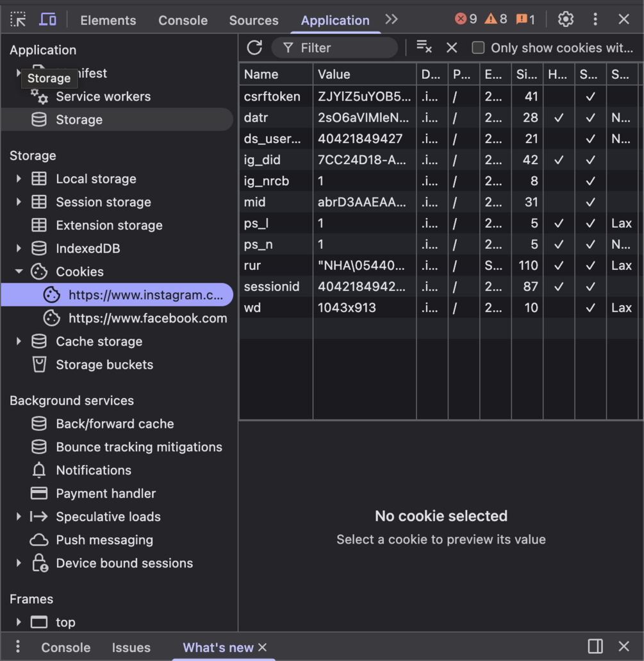Click the Local storage grid icon
This screenshot has width=644, height=661.
[x=39, y=179]
